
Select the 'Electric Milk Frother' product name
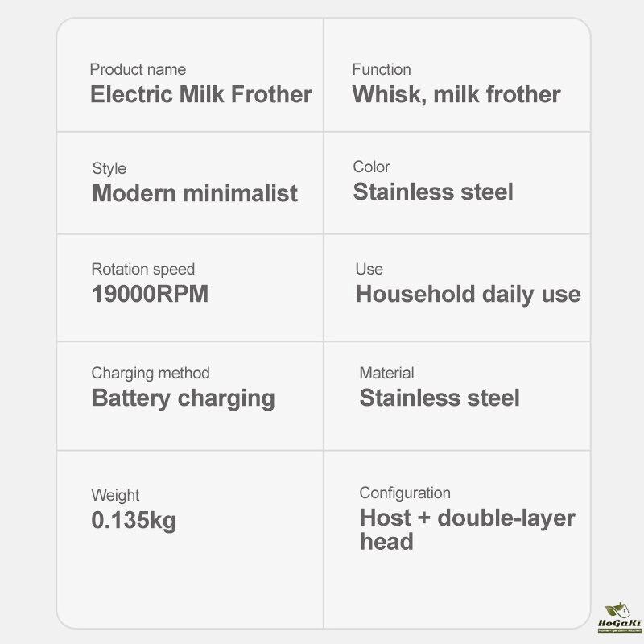[201, 94]
